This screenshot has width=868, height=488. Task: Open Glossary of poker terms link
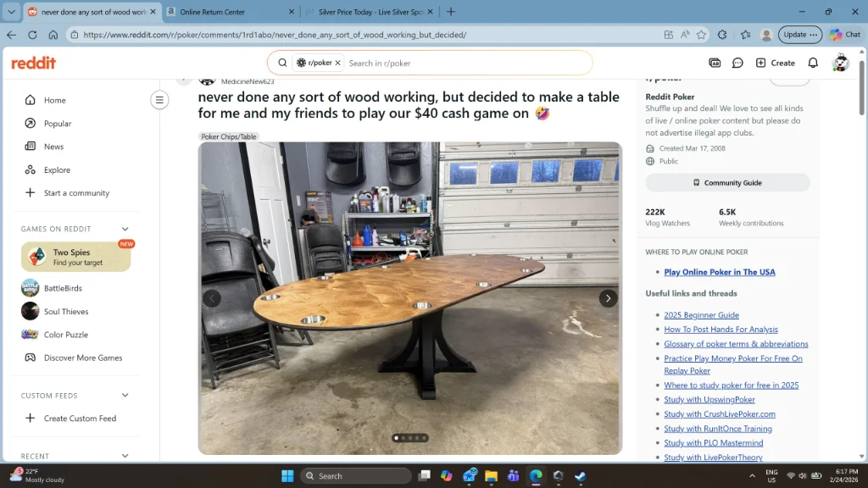(736, 344)
